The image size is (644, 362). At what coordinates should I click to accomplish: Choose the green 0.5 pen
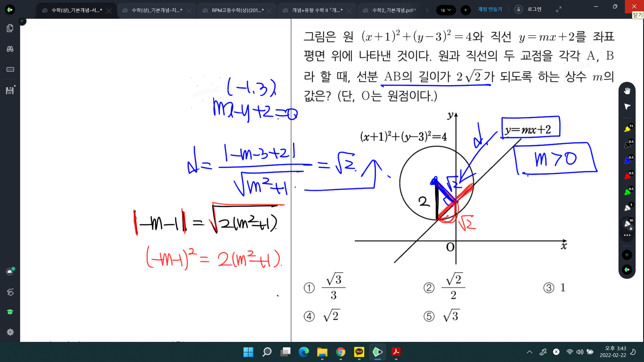[627, 192]
